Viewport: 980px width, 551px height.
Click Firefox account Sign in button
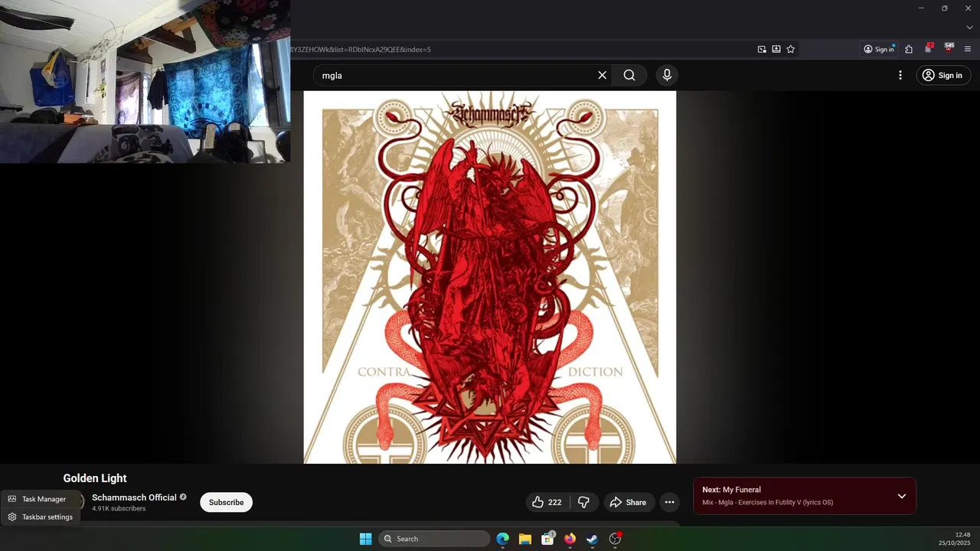pos(879,49)
